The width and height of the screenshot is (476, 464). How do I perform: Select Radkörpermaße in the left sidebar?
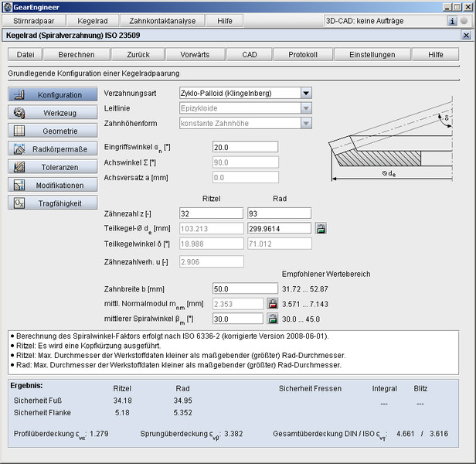[46, 148]
